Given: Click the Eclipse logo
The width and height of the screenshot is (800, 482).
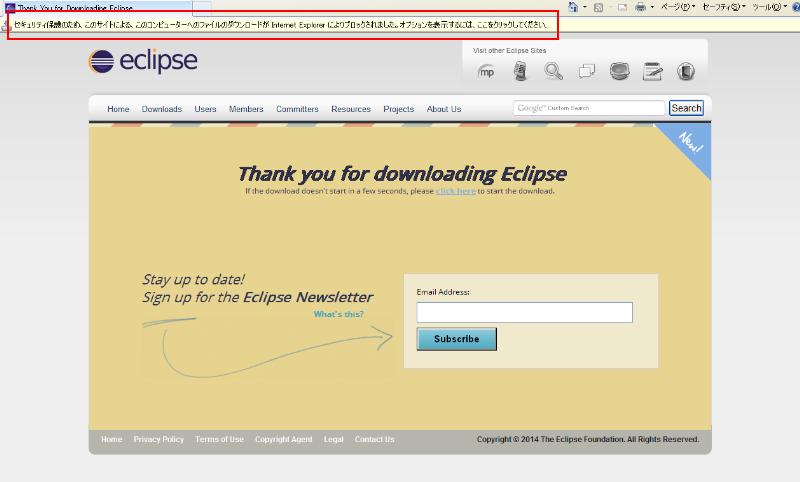Looking at the screenshot, I should point(143,62).
